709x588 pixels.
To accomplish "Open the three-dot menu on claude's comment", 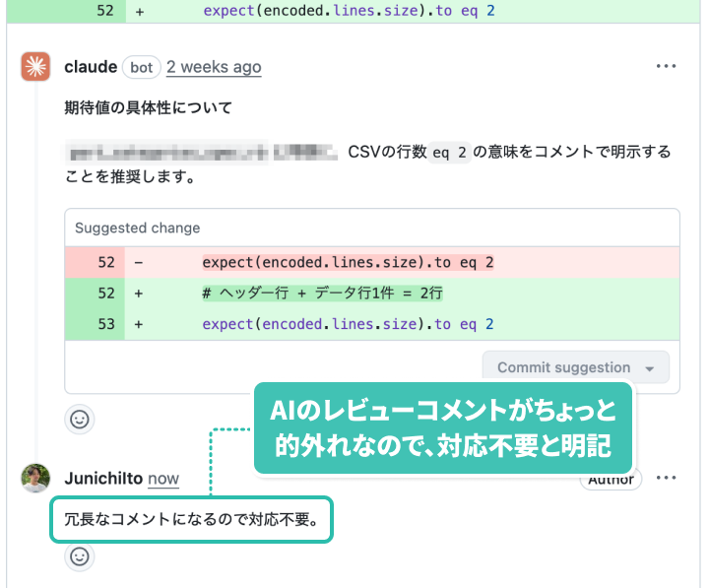I will tap(667, 67).
